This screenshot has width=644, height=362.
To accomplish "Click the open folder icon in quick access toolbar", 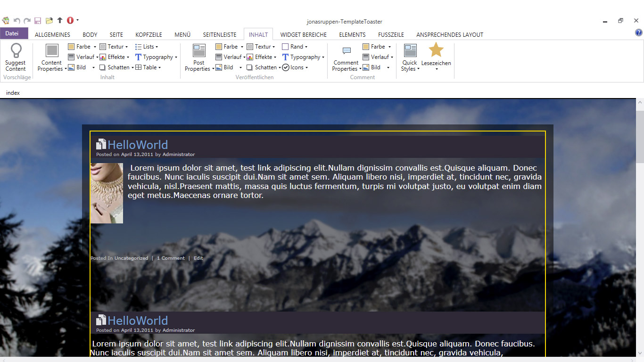I will pos(49,21).
